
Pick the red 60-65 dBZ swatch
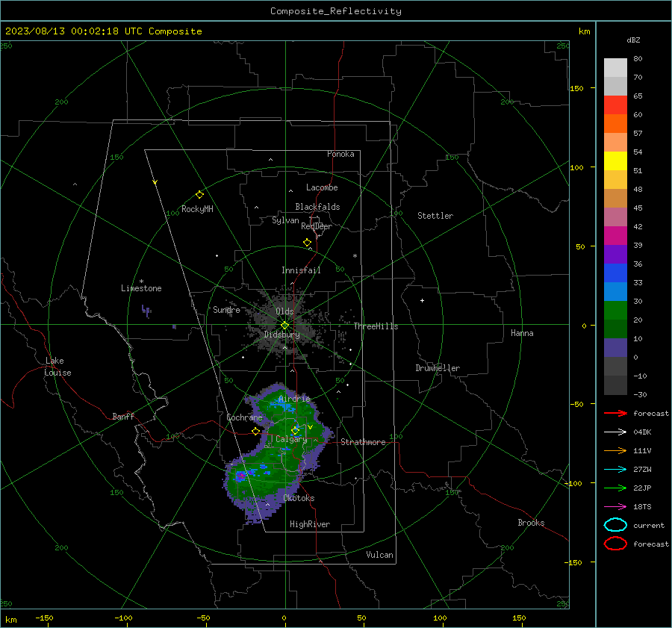pyautogui.click(x=615, y=105)
